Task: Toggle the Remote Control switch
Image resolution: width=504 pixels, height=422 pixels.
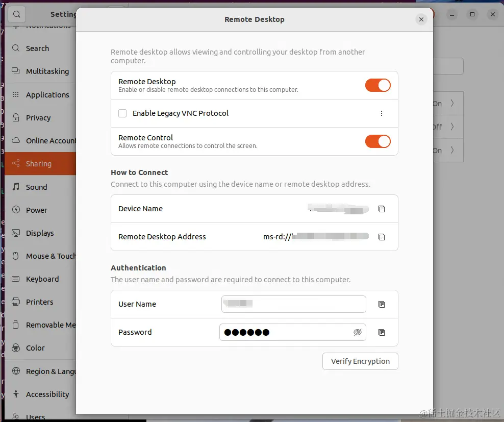Action: pyautogui.click(x=377, y=141)
